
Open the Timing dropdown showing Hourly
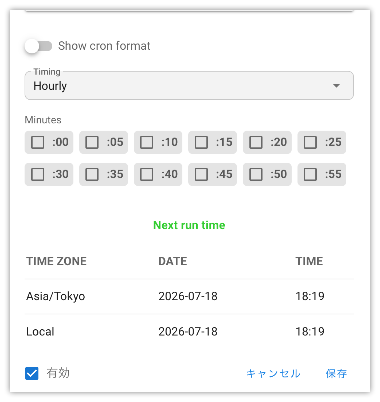[x=189, y=85]
